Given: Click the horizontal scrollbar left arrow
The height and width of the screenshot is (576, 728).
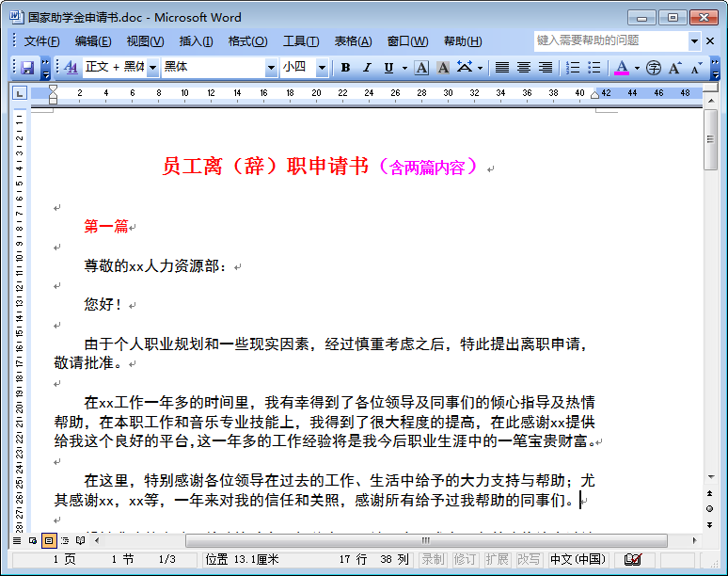Looking at the screenshot, I should coord(97,540).
